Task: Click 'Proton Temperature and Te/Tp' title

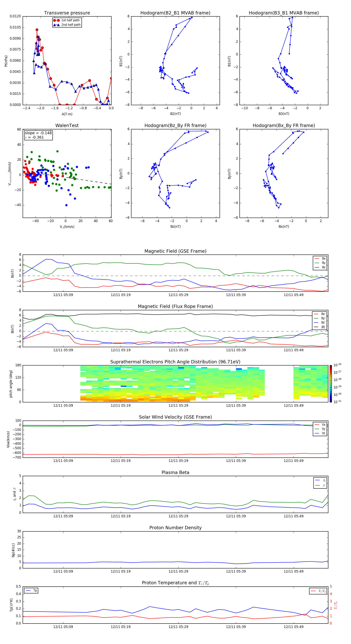Action: (x=175, y=583)
